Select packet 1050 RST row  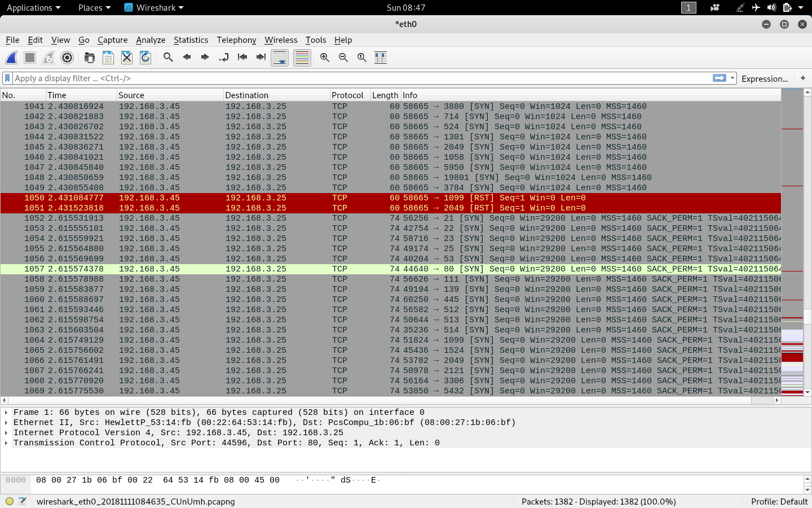[x=390, y=198]
